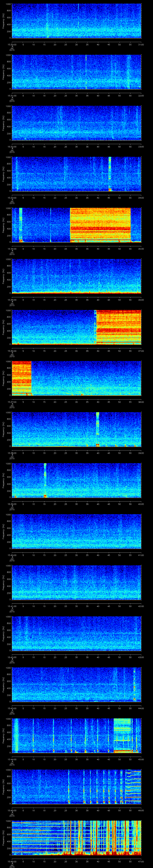Click the '15:36:00' start time label
This screenshot has height=868, width=153.
click(x=12, y=351)
